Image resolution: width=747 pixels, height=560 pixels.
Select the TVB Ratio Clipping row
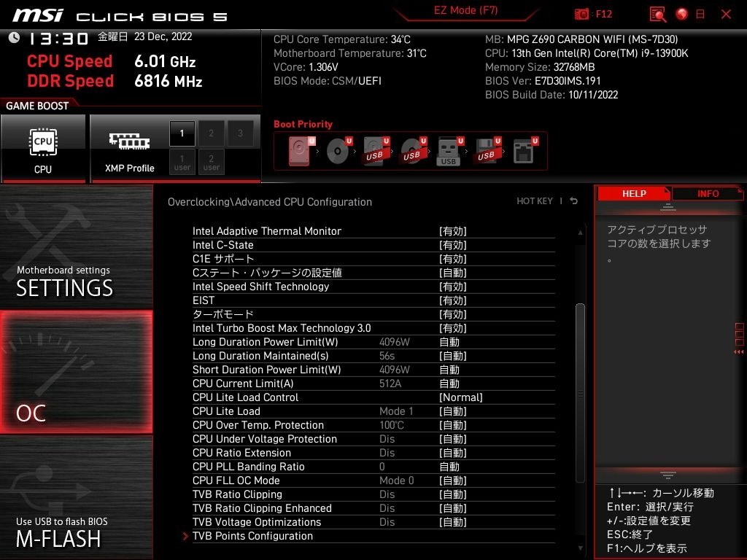(373, 495)
